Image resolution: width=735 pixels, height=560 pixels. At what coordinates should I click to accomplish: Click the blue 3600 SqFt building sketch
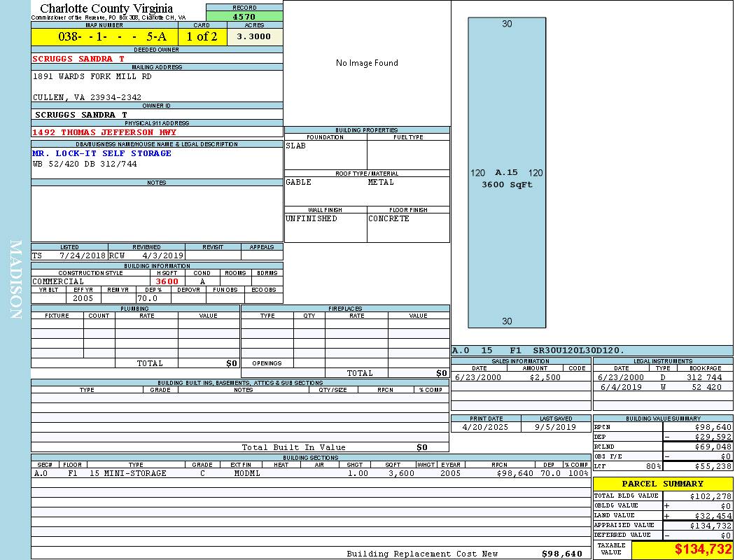point(507,172)
